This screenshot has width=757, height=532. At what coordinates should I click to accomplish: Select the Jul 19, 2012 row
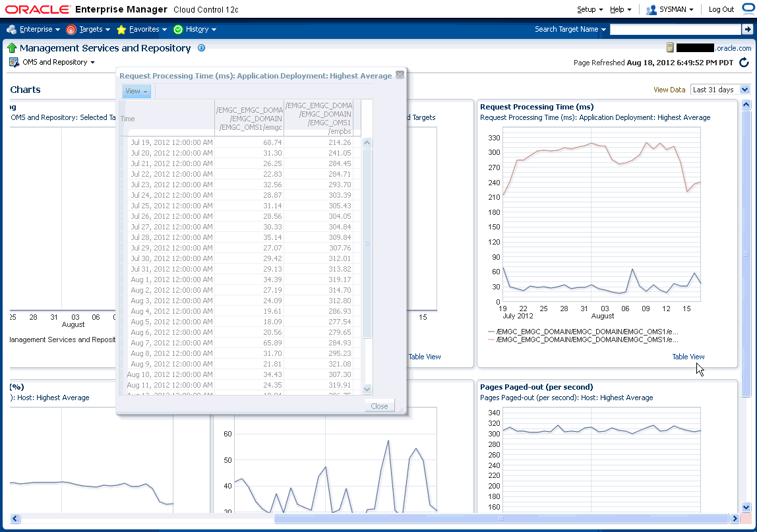(x=240, y=142)
